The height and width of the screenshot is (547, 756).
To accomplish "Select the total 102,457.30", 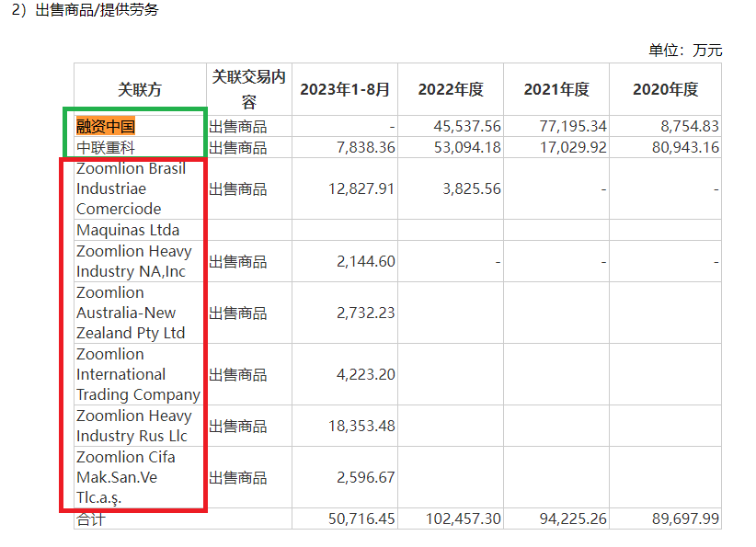I will (x=464, y=519).
